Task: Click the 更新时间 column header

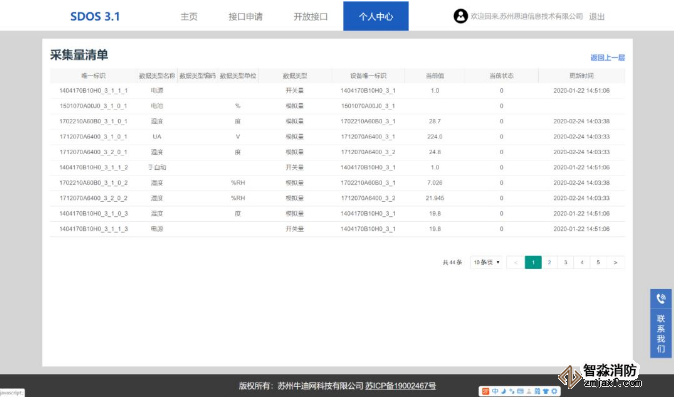Action: [581, 76]
